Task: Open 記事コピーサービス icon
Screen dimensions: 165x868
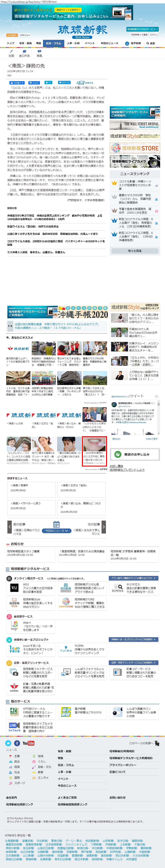Action: [x=117, y=672]
